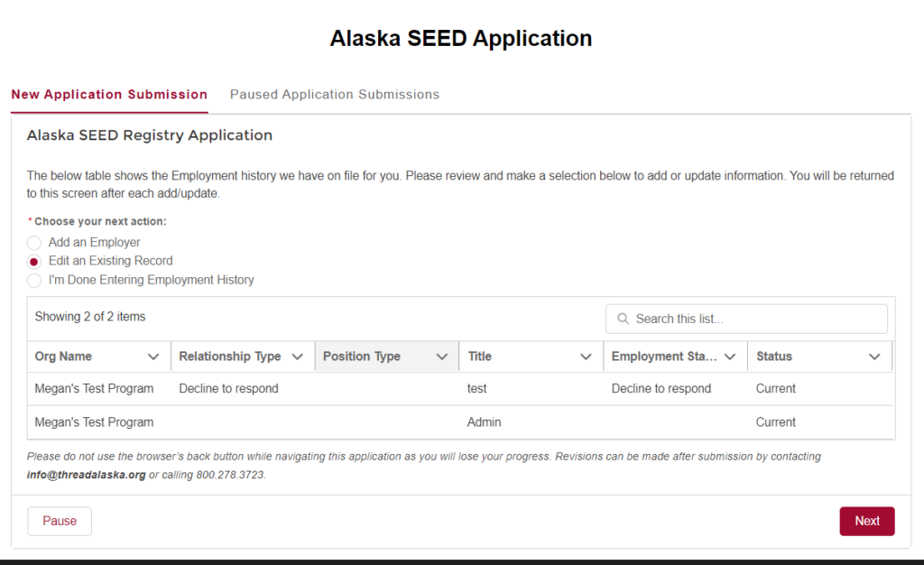Image resolution: width=924 pixels, height=565 pixels.
Task: Select Megan's Test Program row titled Admin
Action: click(x=459, y=422)
